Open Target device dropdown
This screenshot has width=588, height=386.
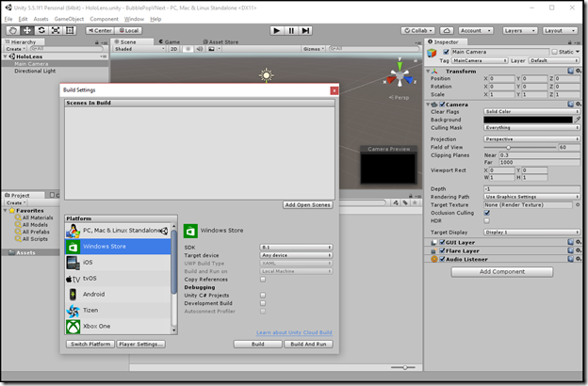click(x=296, y=255)
